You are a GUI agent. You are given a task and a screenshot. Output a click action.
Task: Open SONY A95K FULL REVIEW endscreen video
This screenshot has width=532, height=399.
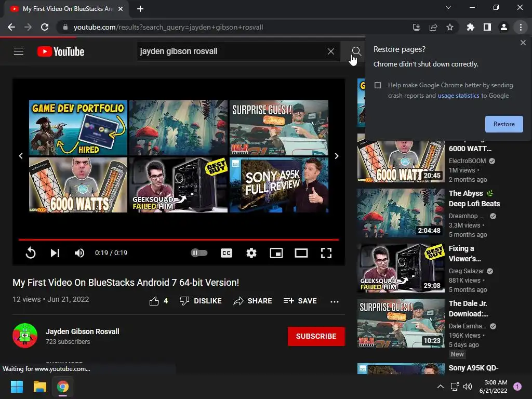tap(279, 185)
